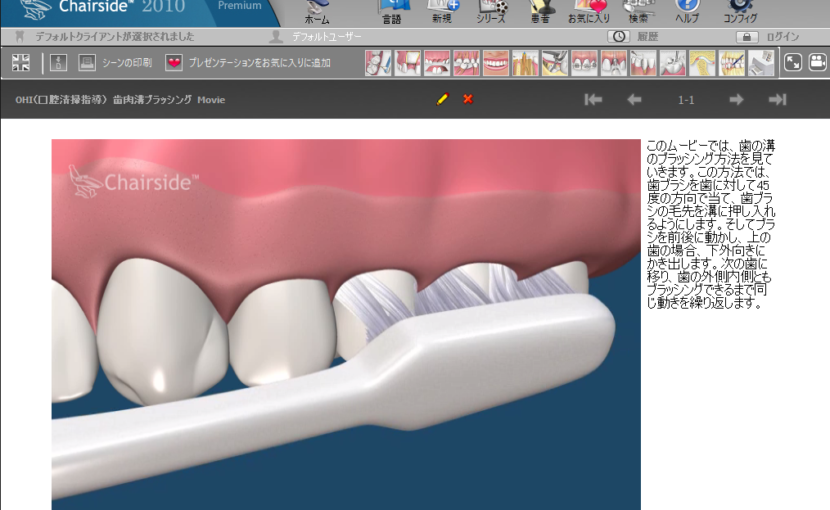Viewport: 830px width, 510px height.
Task: Open the denture/missing teeth category thumbnail
Action: (x=437, y=63)
